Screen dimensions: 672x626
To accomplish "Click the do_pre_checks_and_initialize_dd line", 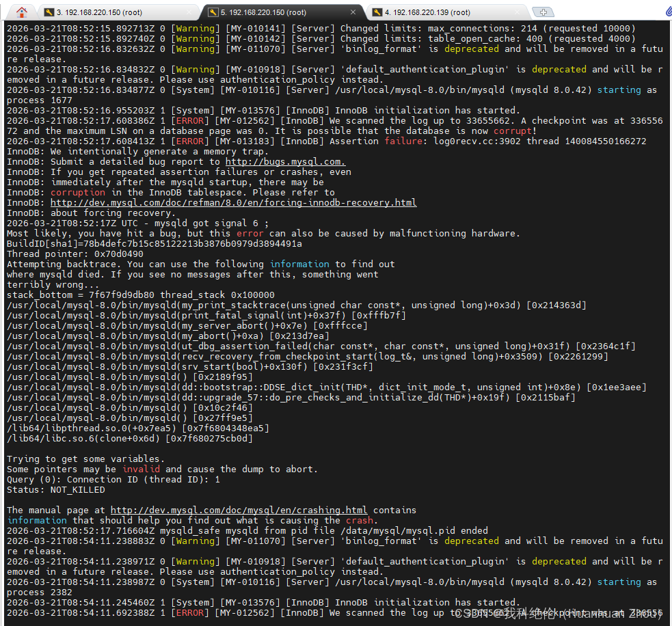I will tap(291, 398).
